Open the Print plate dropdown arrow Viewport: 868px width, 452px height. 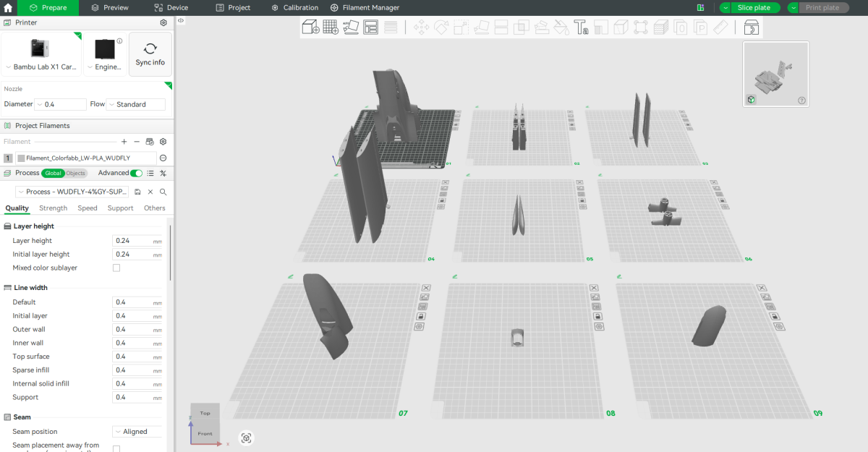click(793, 8)
